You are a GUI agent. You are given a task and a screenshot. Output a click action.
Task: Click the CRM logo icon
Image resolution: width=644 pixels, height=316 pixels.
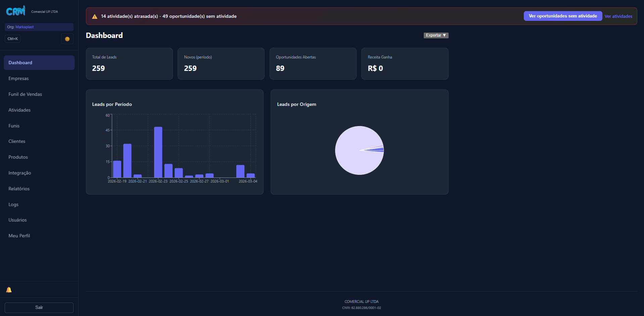pyautogui.click(x=15, y=11)
